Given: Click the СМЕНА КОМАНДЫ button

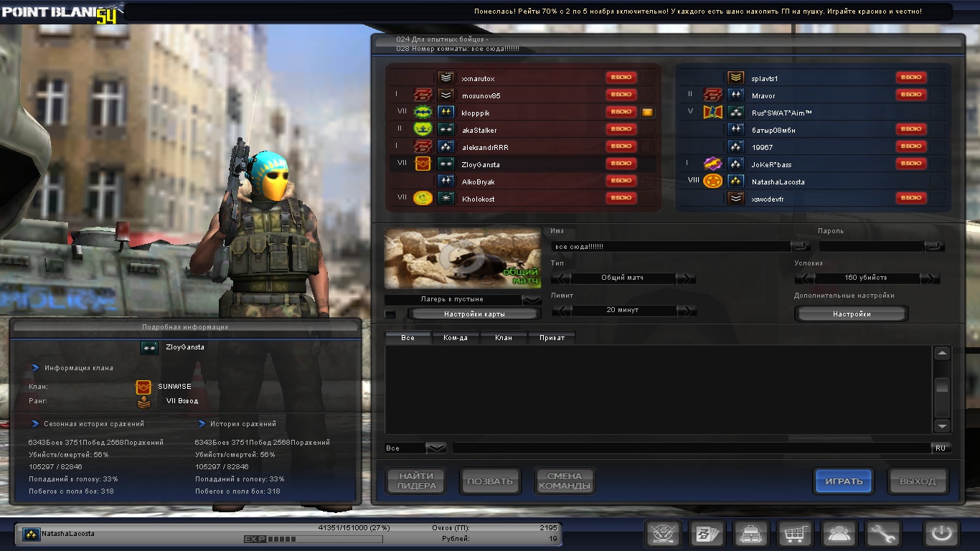Looking at the screenshot, I should pos(565,481).
